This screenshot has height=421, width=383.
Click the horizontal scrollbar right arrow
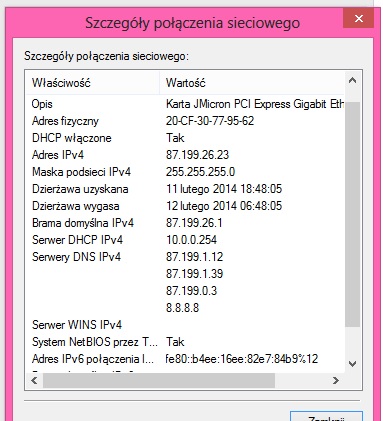(x=336, y=380)
